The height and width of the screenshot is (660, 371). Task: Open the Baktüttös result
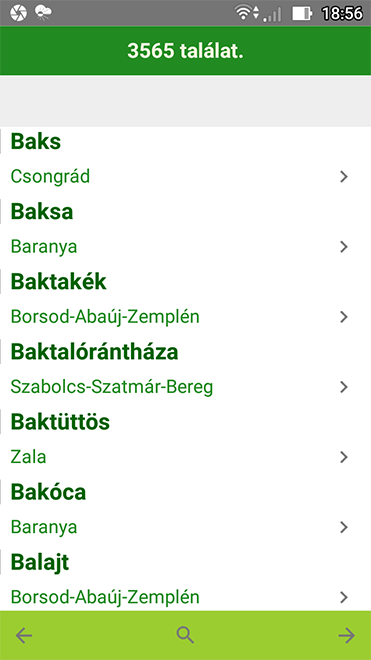pos(60,422)
